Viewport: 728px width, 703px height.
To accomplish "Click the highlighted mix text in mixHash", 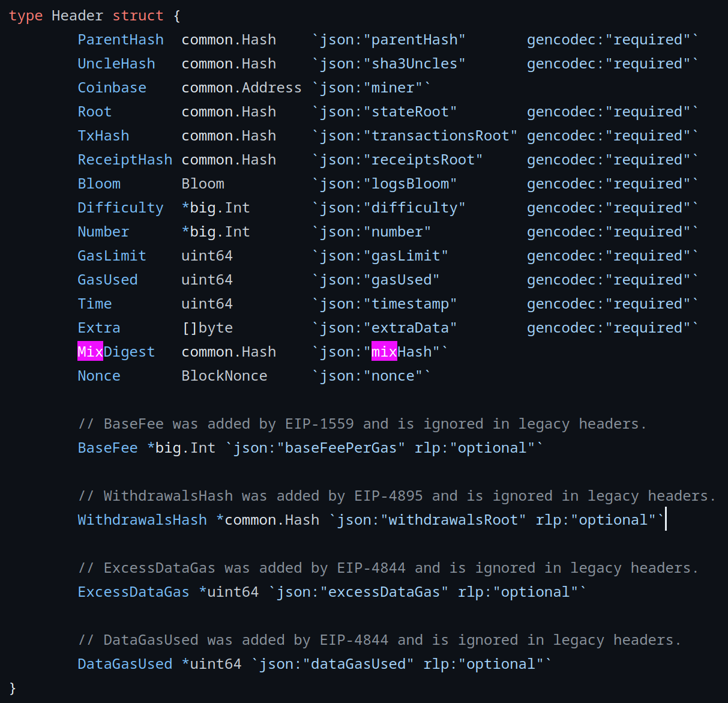I will point(384,351).
